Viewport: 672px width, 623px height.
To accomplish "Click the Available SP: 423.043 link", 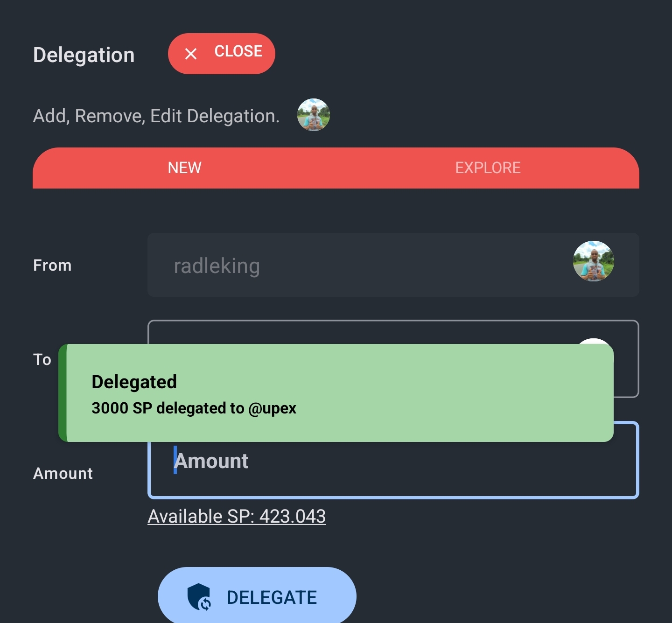I will (237, 517).
